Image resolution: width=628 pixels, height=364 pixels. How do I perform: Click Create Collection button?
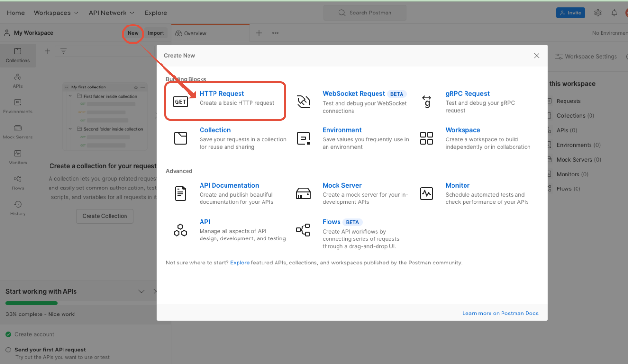105,216
